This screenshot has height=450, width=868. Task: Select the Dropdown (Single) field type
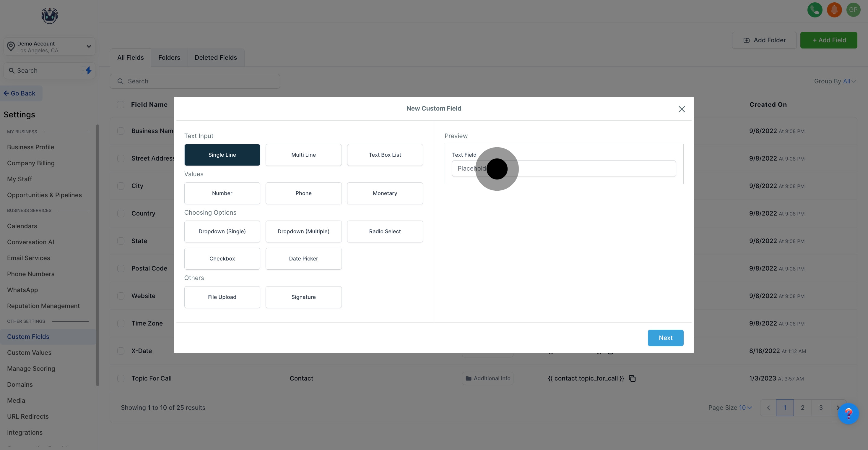pyautogui.click(x=222, y=232)
